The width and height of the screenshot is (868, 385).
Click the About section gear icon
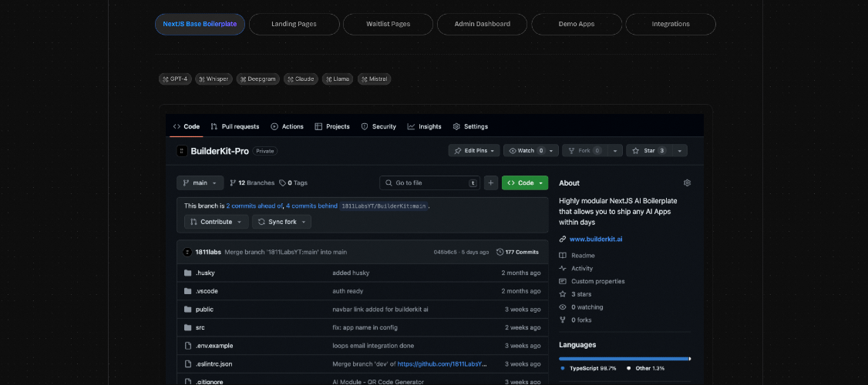pyautogui.click(x=687, y=183)
